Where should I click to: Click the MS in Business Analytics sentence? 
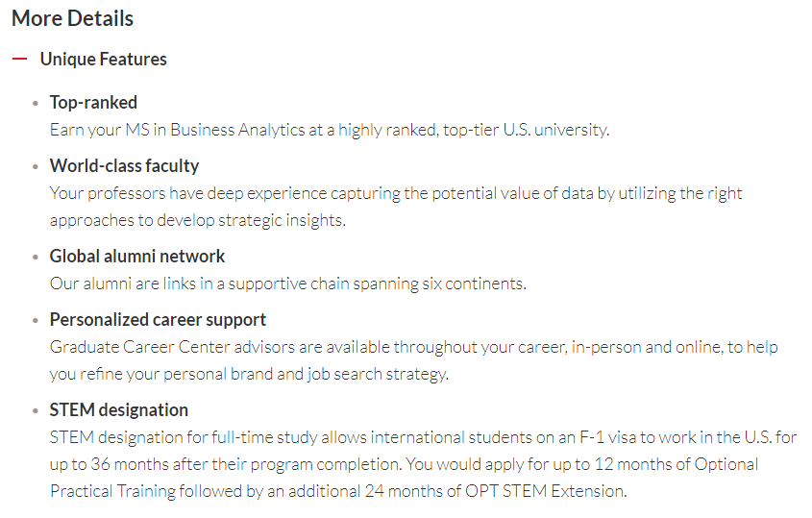point(330,130)
